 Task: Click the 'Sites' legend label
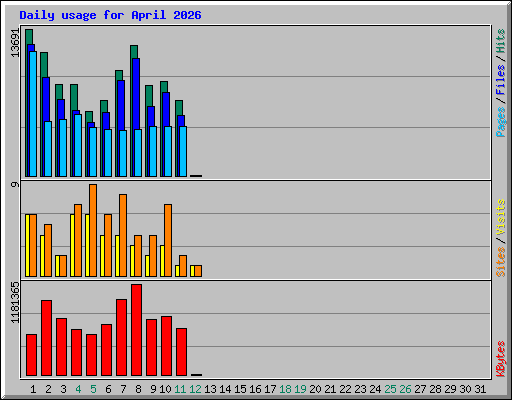501,262
